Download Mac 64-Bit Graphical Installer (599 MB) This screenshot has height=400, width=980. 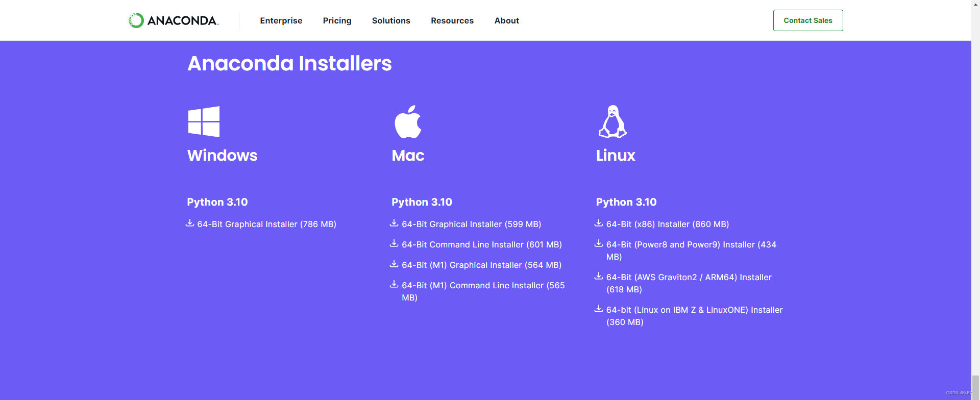472,224
